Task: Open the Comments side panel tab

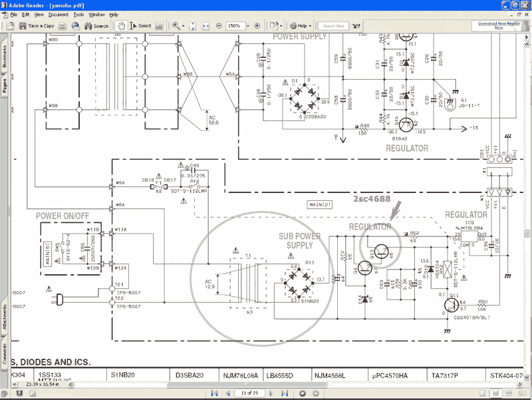Action: (5, 353)
